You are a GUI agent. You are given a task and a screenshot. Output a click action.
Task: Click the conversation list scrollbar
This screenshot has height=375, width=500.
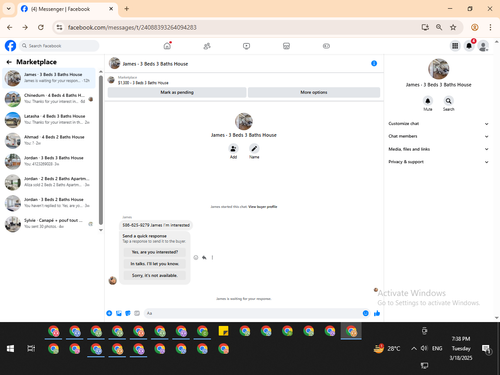point(101,150)
